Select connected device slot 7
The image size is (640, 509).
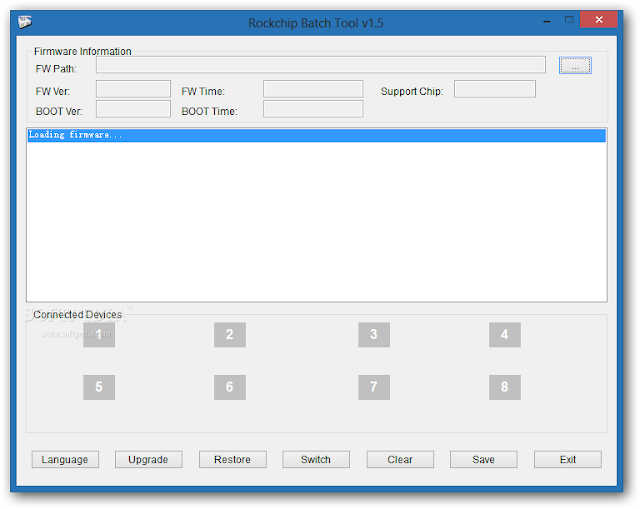click(x=374, y=387)
